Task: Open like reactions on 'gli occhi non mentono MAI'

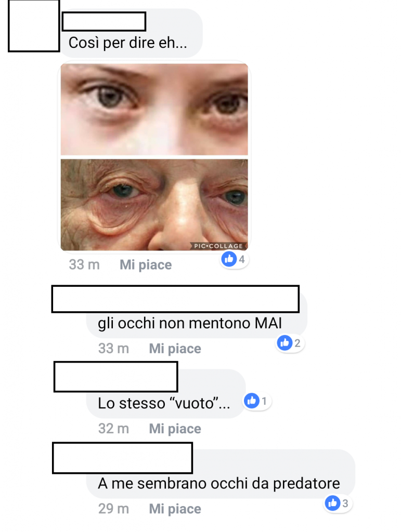Action: (290, 343)
